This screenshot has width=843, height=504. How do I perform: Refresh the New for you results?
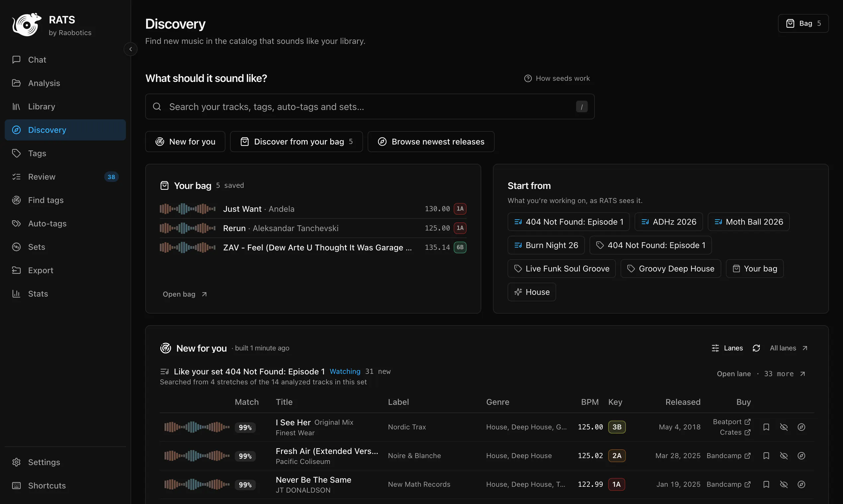756,348
